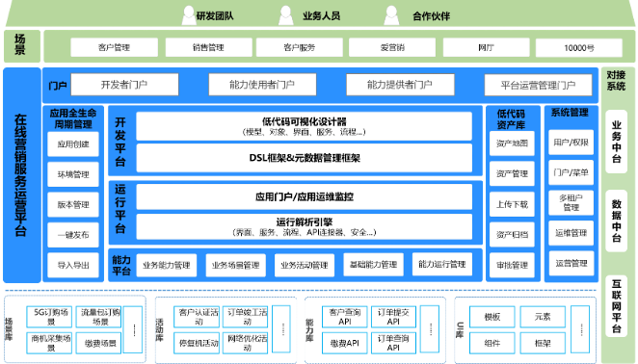Click the 业务能力管理 box
The height and width of the screenshot is (364, 638).
point(167,265)
